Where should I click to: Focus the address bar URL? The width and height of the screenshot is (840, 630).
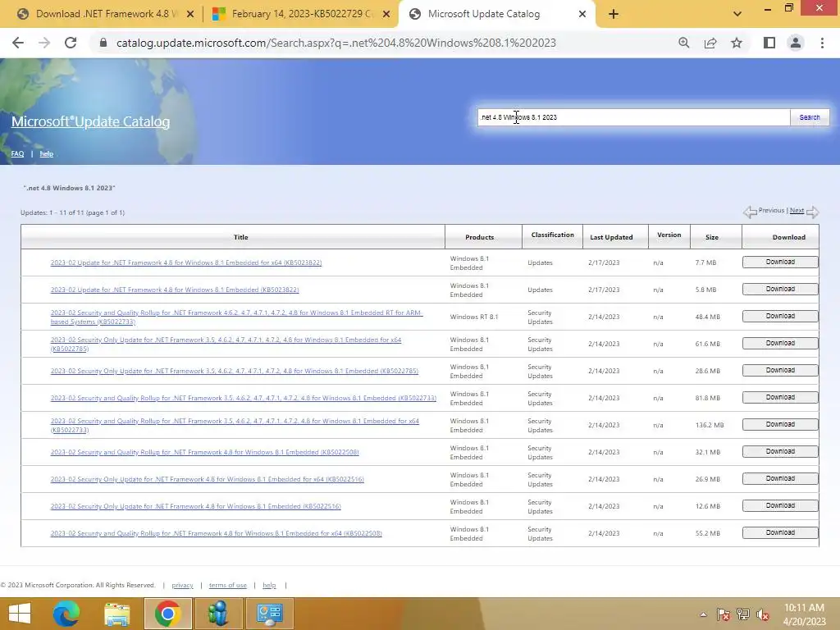[x=336, y=43]
